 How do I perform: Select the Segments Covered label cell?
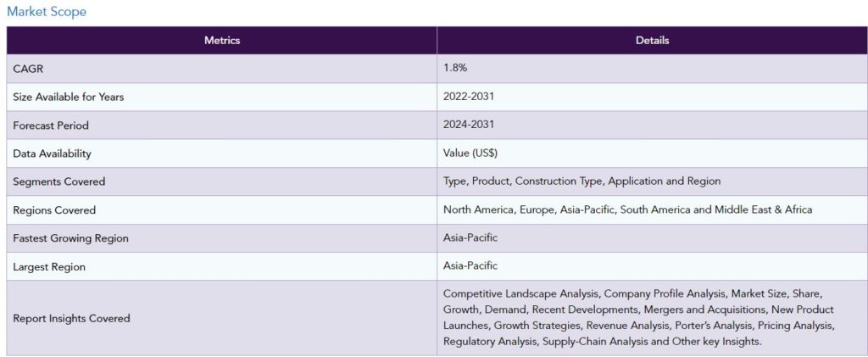click(59, 181)
